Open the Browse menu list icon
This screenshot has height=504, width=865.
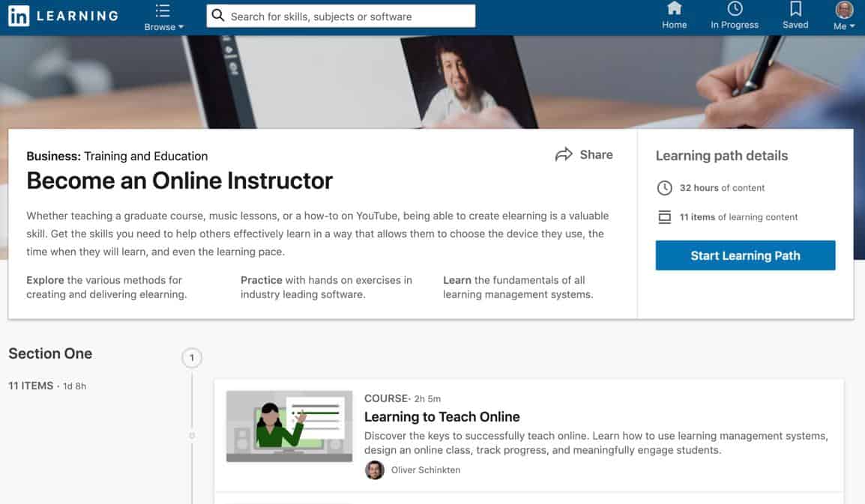coord(163,10)
